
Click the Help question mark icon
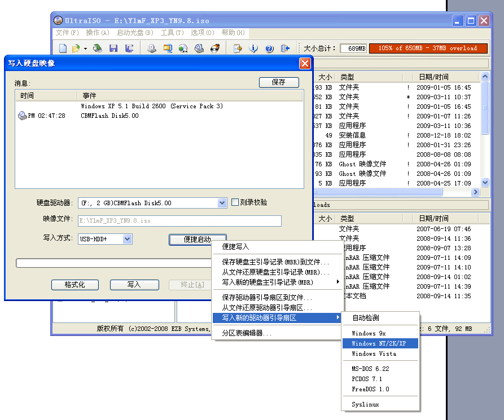pos(269,48)
